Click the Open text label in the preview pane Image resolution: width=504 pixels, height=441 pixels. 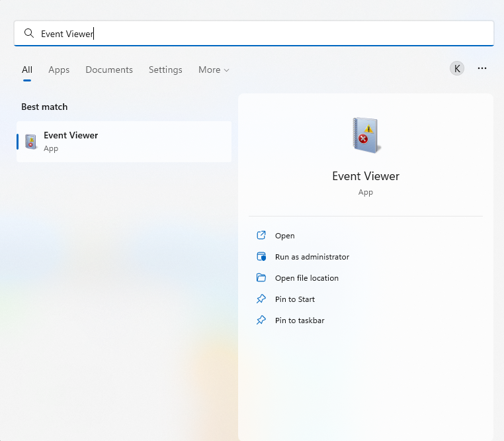(x=285, y=236)
